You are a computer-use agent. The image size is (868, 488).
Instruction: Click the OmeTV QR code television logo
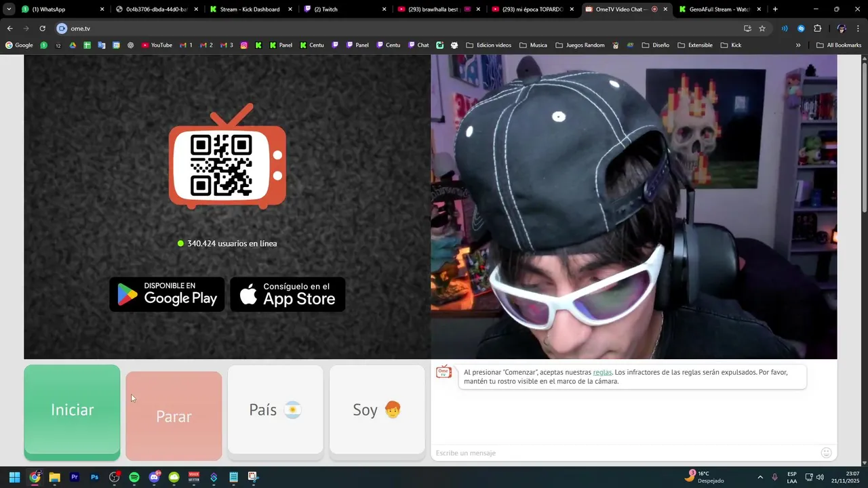click(227, 157)
